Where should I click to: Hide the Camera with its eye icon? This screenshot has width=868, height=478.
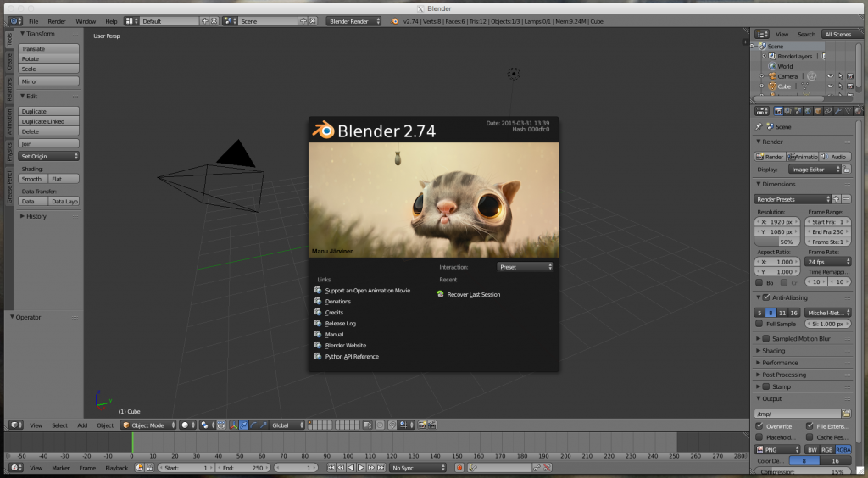pos(830,76)
